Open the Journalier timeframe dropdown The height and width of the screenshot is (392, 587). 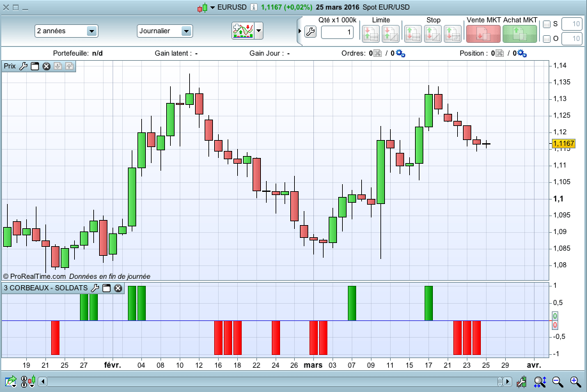tap(165, 31)
